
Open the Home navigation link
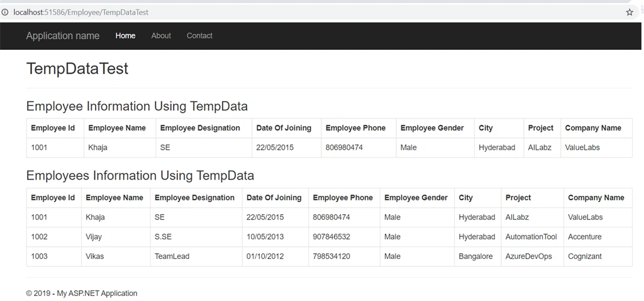pyautogui.click(x=125, y=36)
